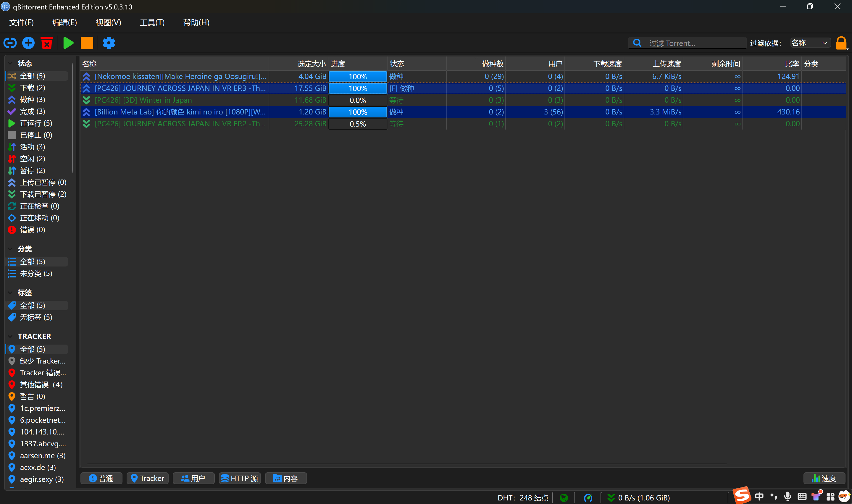Image resolution: width=852 pixels, height=504 pixels.
Task: Collapse the 标签 section chevron
Action: (10, 293)
